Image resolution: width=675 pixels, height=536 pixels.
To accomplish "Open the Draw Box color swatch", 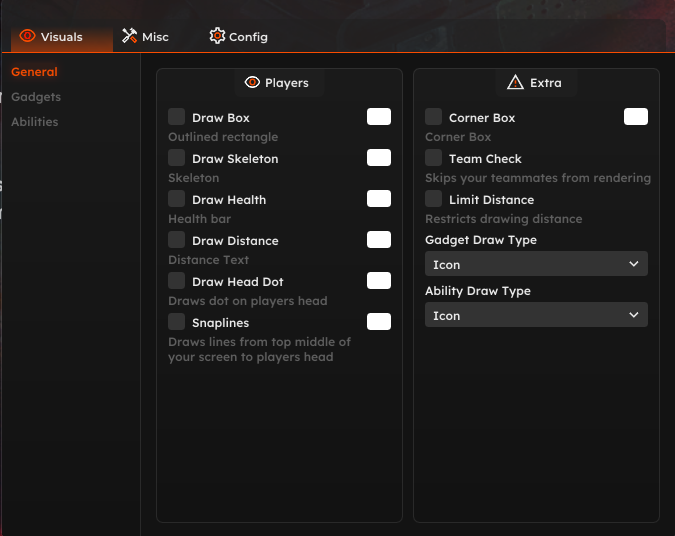I will (x=379, y=117).
